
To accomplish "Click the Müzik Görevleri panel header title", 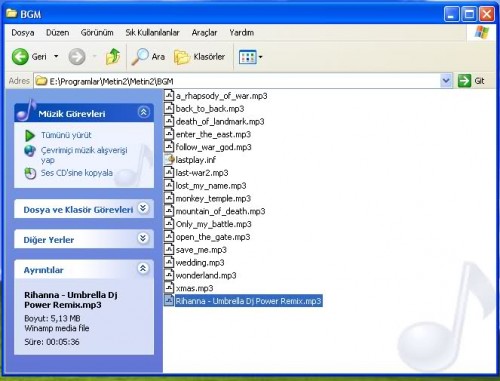I will pyautogui.click(x=72, y=114).
